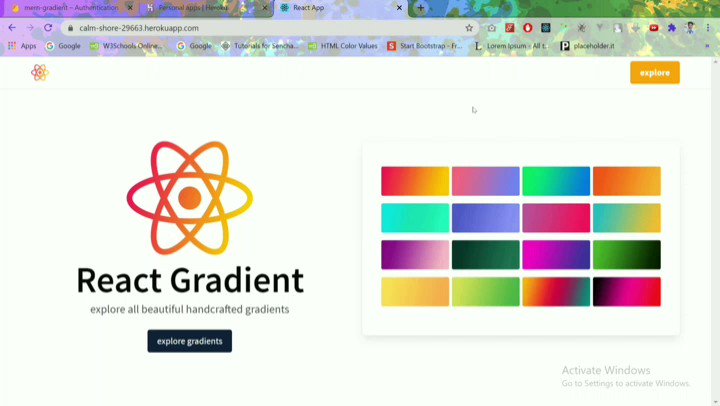Click the page's vertical scrollbar track
Screen dimensions: 720x406
pos(715,232)
